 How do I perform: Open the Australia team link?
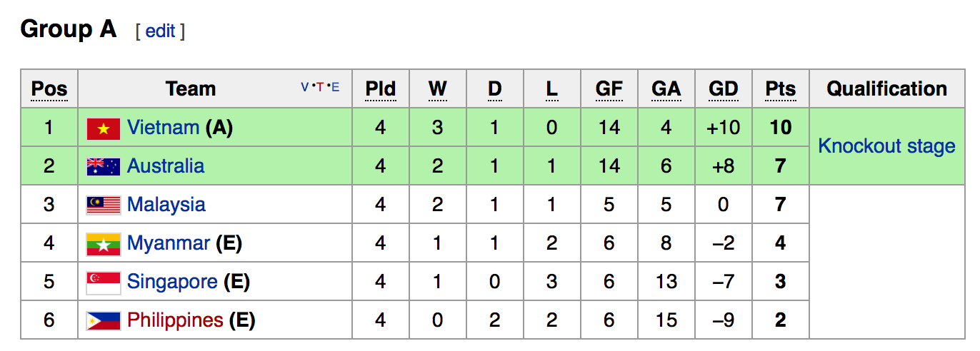tap(166, 166)
